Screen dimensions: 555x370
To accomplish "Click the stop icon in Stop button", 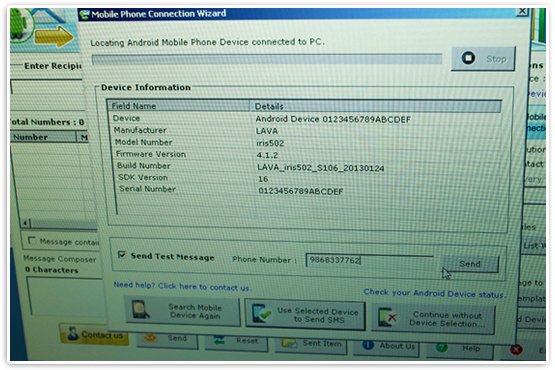I will pos(468,58).
